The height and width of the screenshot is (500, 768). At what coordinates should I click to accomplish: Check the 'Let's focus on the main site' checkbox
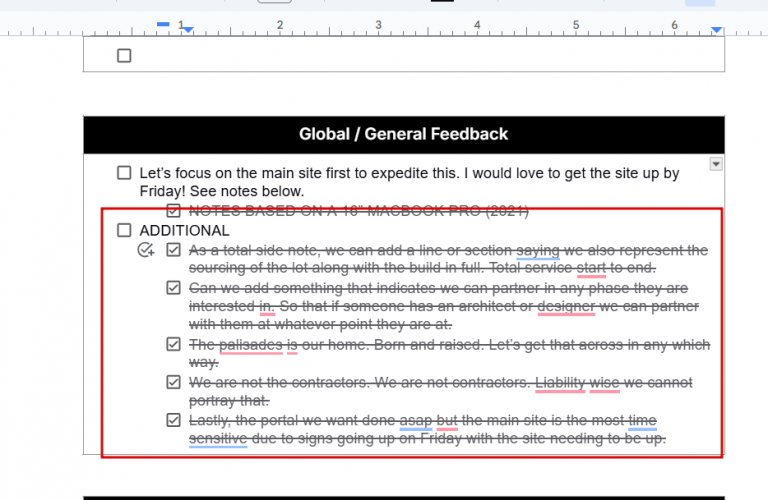coord(124,173)
